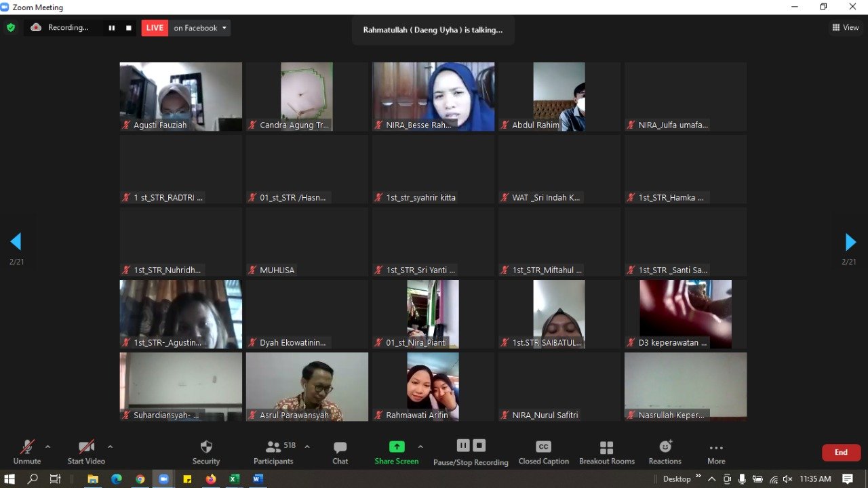Expand the audio options arrow beside Unmute
Image resolution: width=868 pixels, height=488 pixels.
tap(47, 447)
